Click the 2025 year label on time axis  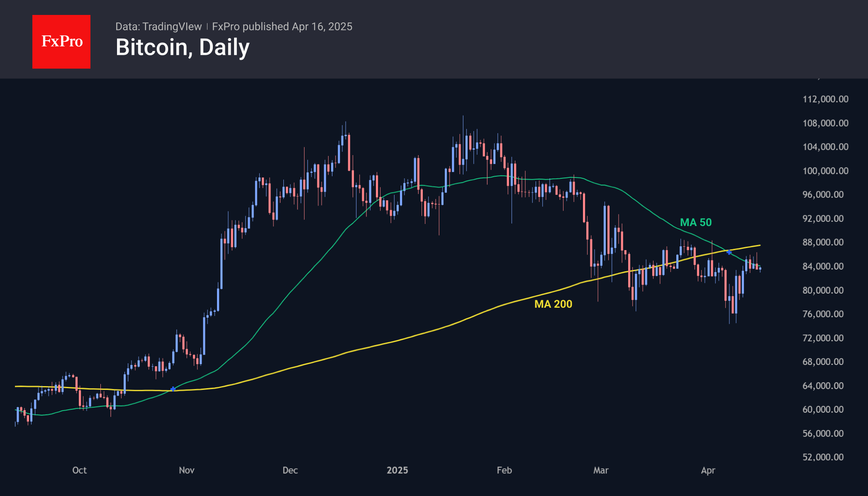click(x=397, y=470)
